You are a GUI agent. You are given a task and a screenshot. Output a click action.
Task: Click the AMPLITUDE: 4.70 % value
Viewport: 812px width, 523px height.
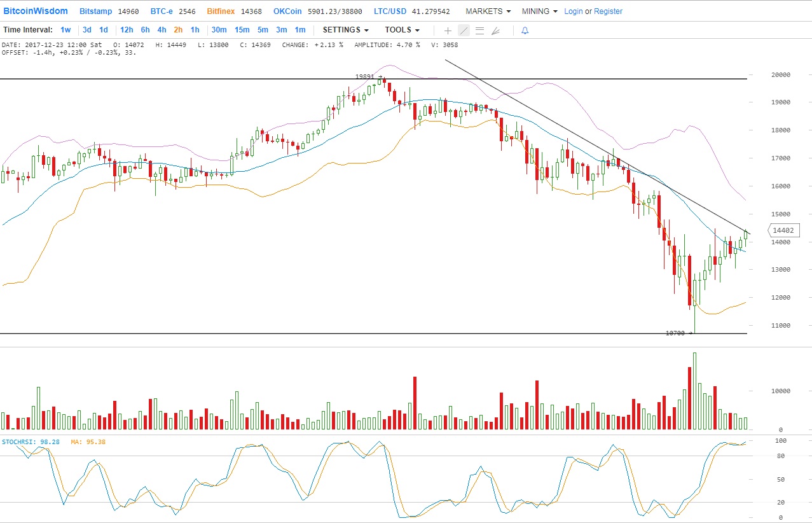(387, 45)
